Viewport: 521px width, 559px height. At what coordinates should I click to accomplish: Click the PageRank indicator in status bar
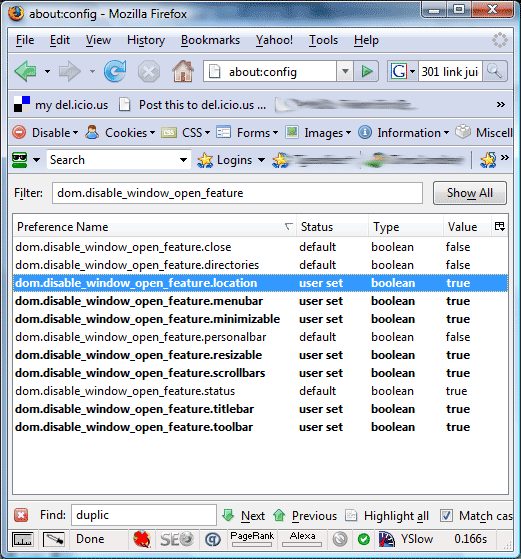click(252, 539)
